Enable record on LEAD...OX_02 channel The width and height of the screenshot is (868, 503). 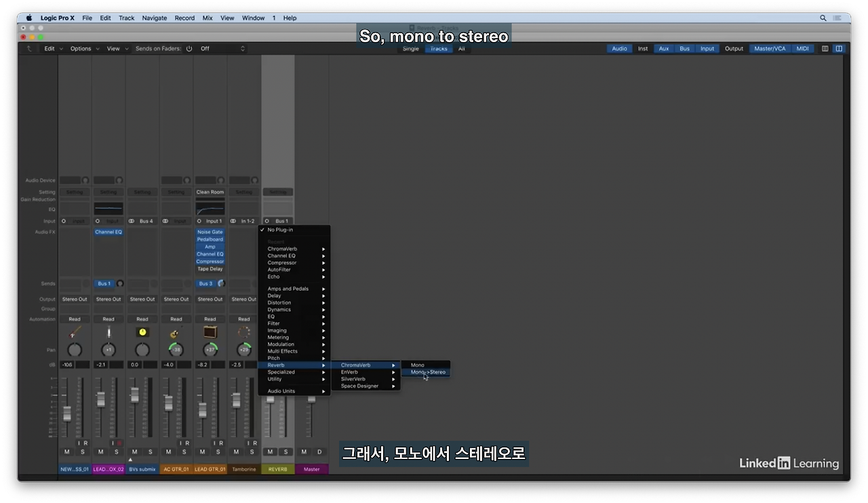point(119,443)
